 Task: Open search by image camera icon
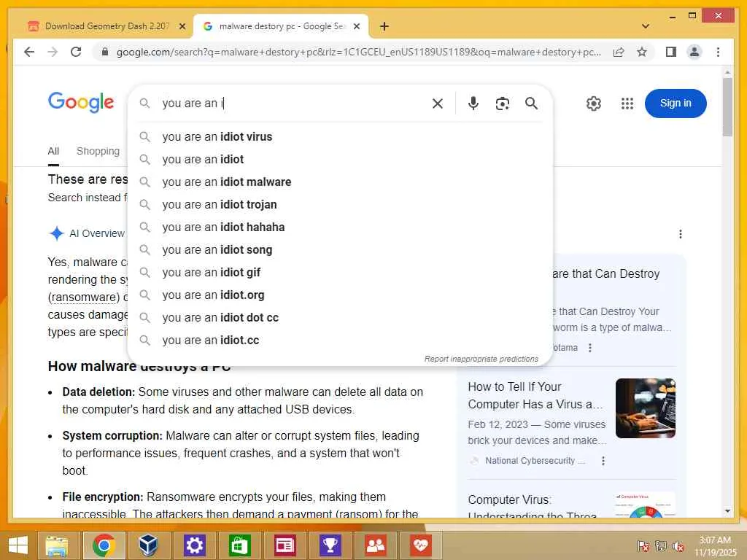pos(502,104)
